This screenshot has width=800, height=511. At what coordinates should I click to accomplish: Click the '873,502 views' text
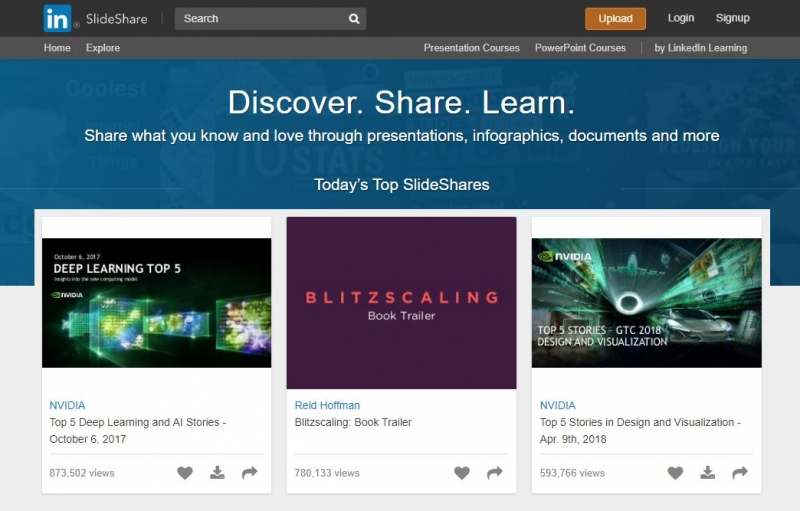click(82, 473)
